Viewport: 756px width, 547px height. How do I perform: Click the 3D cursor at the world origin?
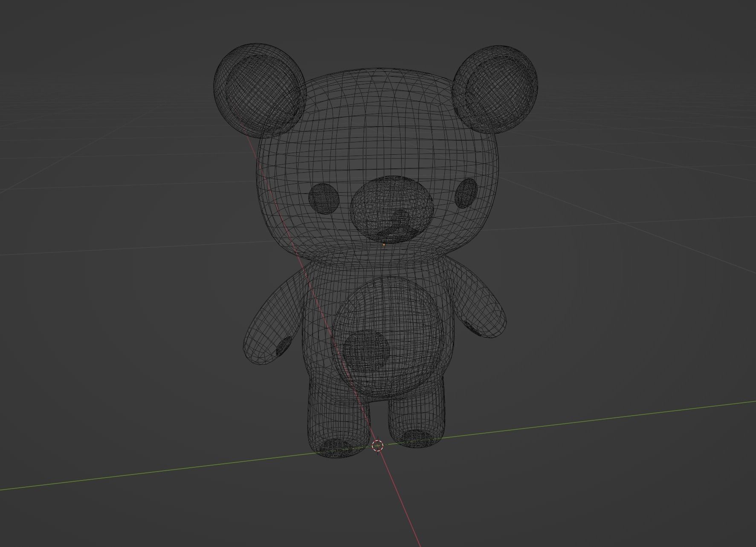(x=377, y=446)
